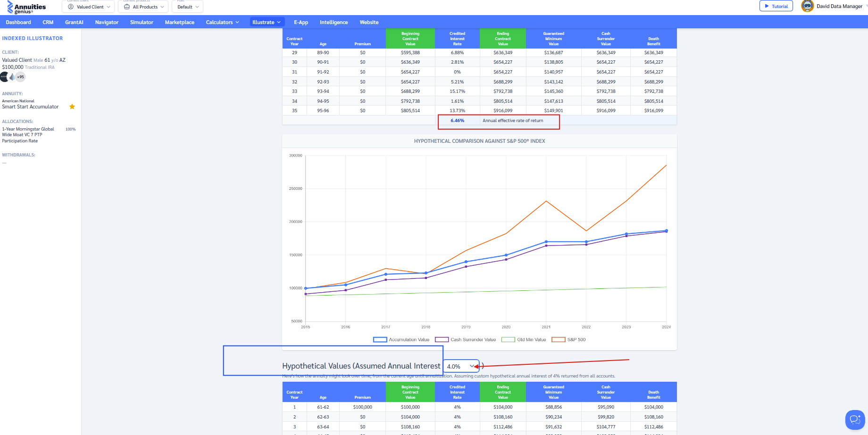Click the 89-90 age cell
This screenshot has height=435, width=868.
point(323,53)
